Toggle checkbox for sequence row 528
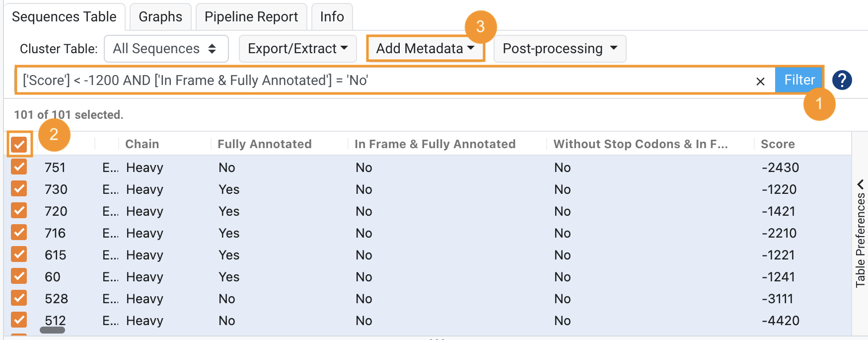The height and width of the screenshot is (340, 868). point(19,298)
